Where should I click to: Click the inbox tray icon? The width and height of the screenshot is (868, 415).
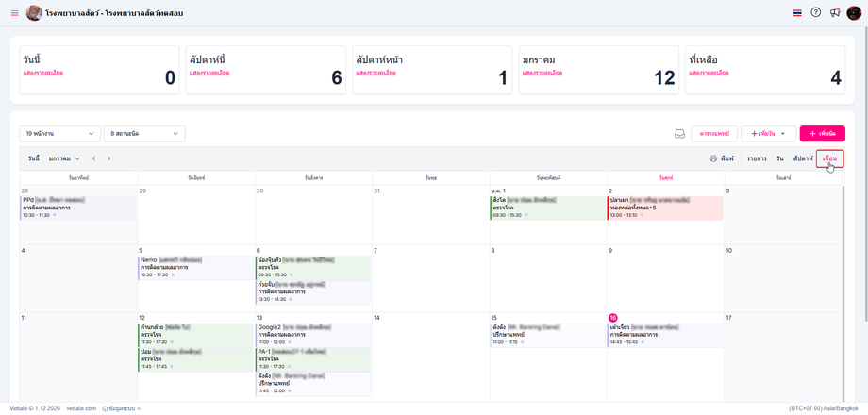tap(679, 134)
